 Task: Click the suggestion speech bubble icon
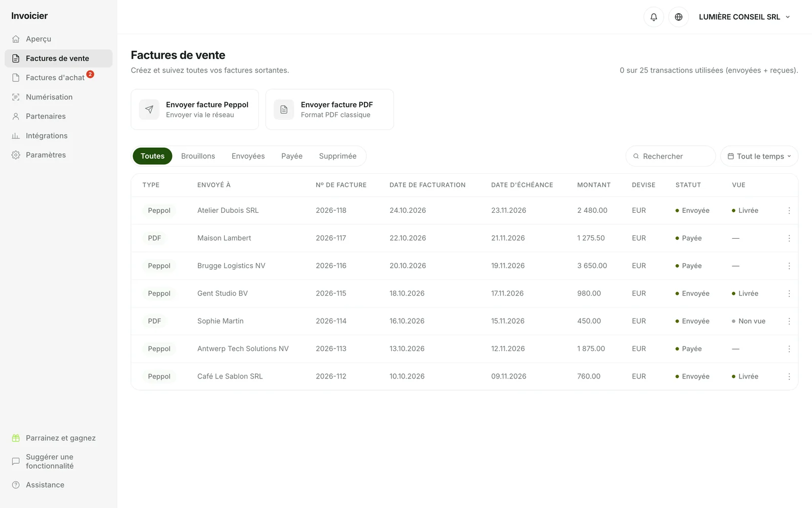pos(16,461)
